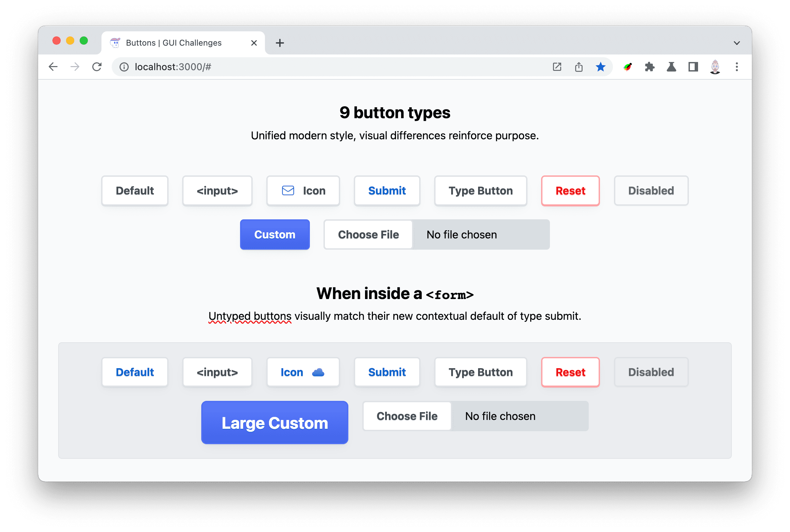The width and height of the screenshot is (790, 532).
Task: Click the browser reload/refresh icon
Action: (x=97, y=66)
